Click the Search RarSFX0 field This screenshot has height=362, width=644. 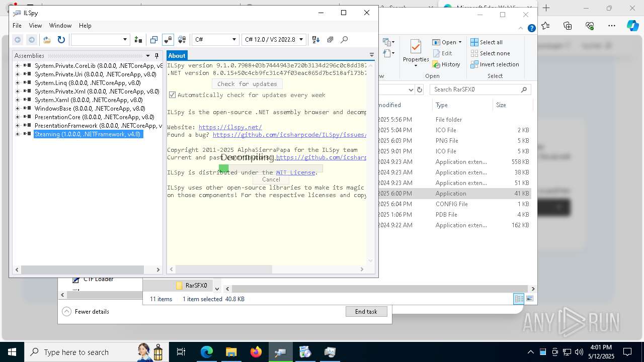click(480, 89)
